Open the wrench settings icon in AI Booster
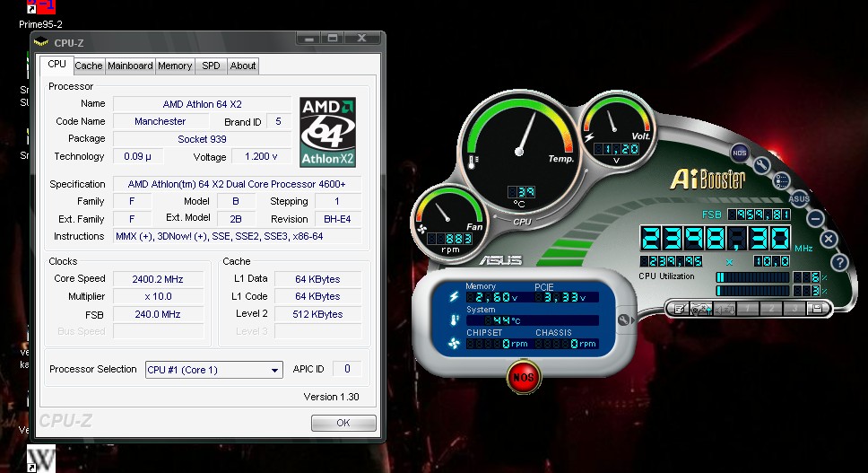868x473 pixels. (x=761, y=165)
